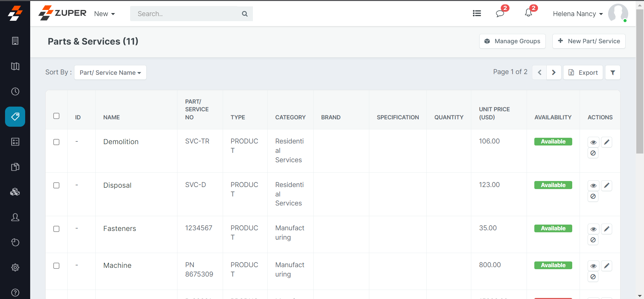Select all rows with header checkbox
Image resolution: width=644 pixels, height=299 pixels.
point(56,116)
